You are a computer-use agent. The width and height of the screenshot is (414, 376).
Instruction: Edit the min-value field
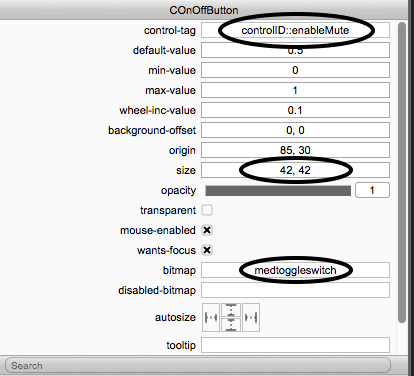point(295,70)
